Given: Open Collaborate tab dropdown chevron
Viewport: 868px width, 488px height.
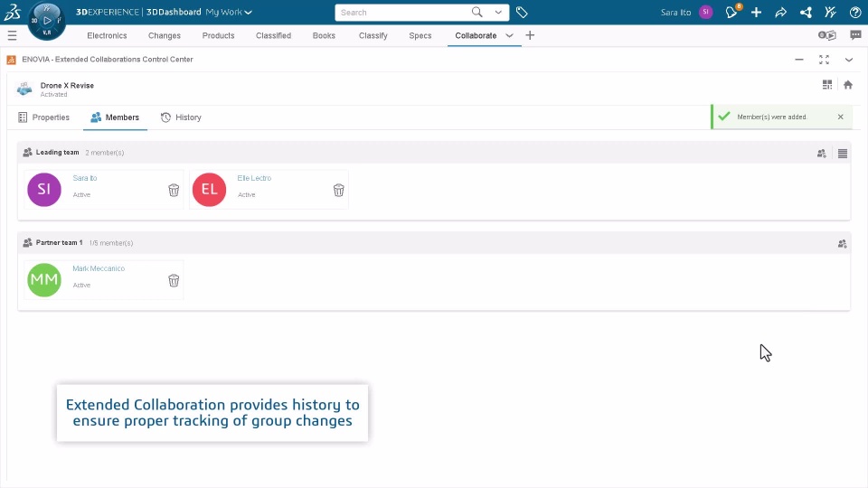Looking at the screenshot, I should [509, 35].
